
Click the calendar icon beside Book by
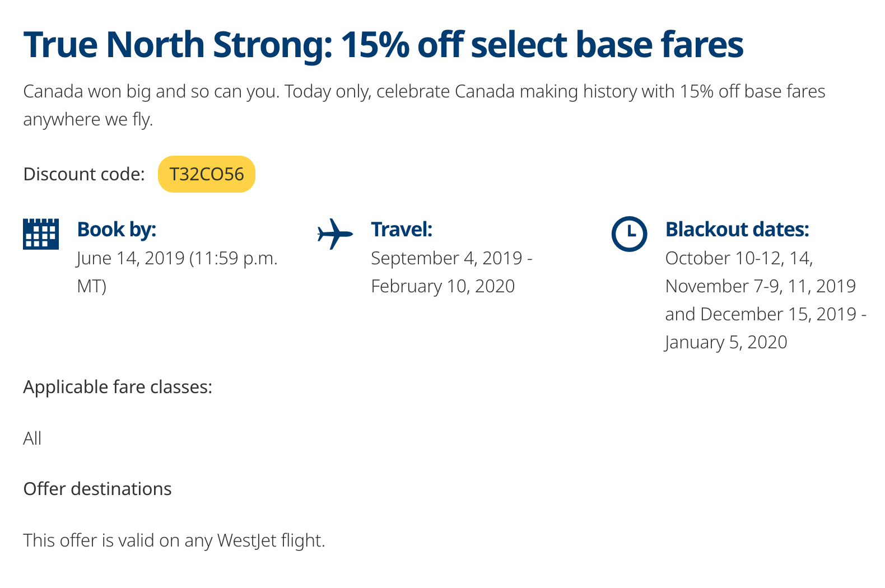41,234
